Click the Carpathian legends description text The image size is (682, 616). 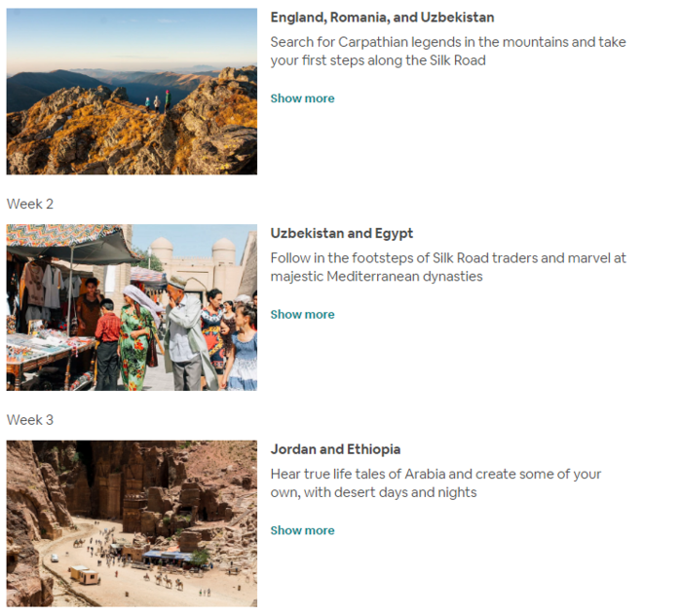448,51
